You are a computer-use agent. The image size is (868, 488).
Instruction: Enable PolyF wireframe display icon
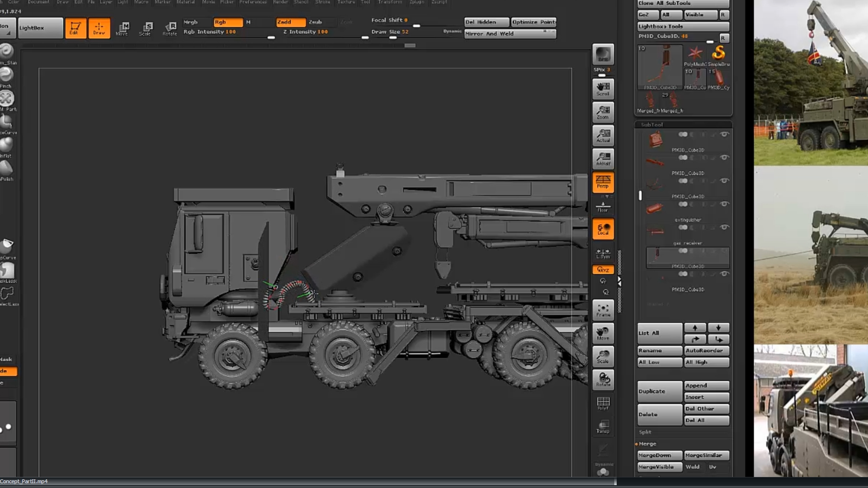(603, 403)
